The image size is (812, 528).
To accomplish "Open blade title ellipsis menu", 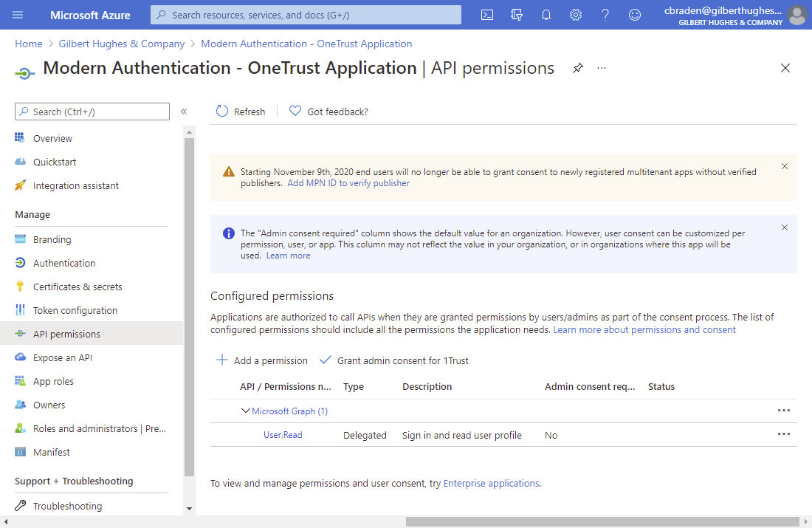I will [x=601, y=68].
